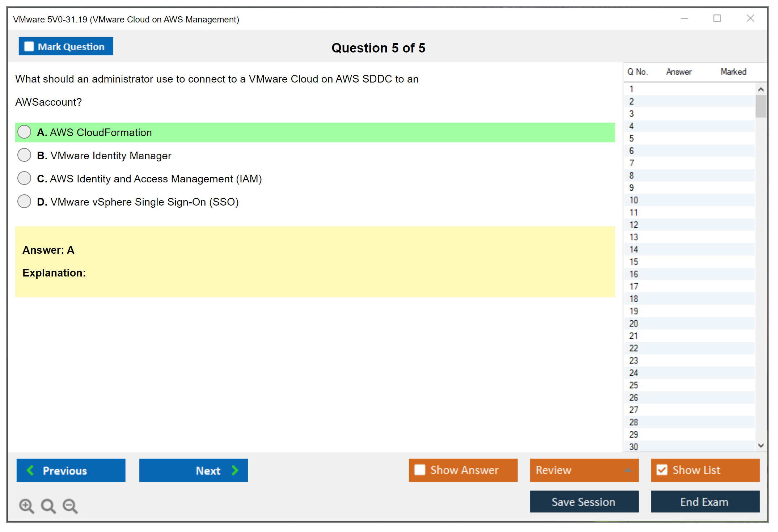This screenshot has height=532, width=778.
Task: Minimize the exam window
Action: [x=684, y=18]
